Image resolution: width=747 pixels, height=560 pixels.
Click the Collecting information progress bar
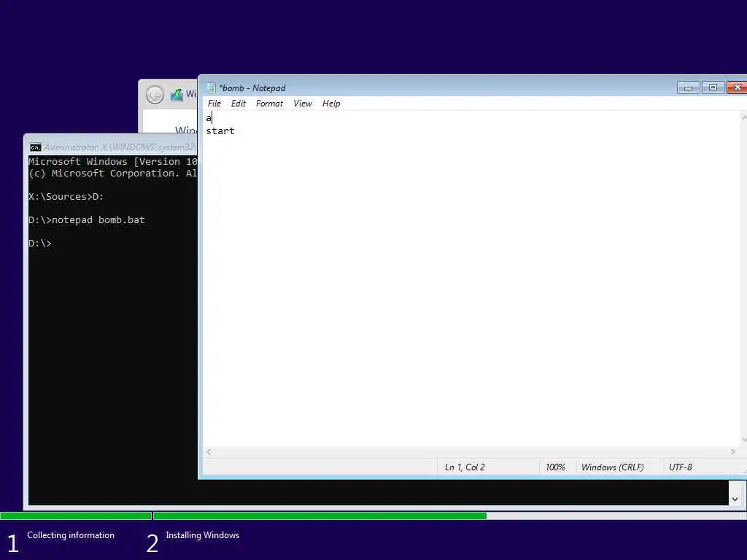pos(76,516)
